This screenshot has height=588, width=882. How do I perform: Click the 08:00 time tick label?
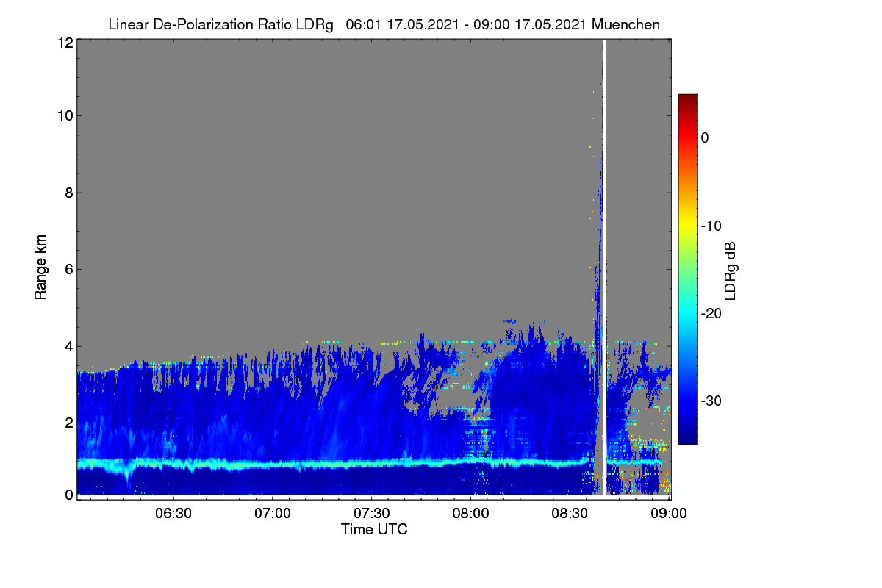click(471, 514)
